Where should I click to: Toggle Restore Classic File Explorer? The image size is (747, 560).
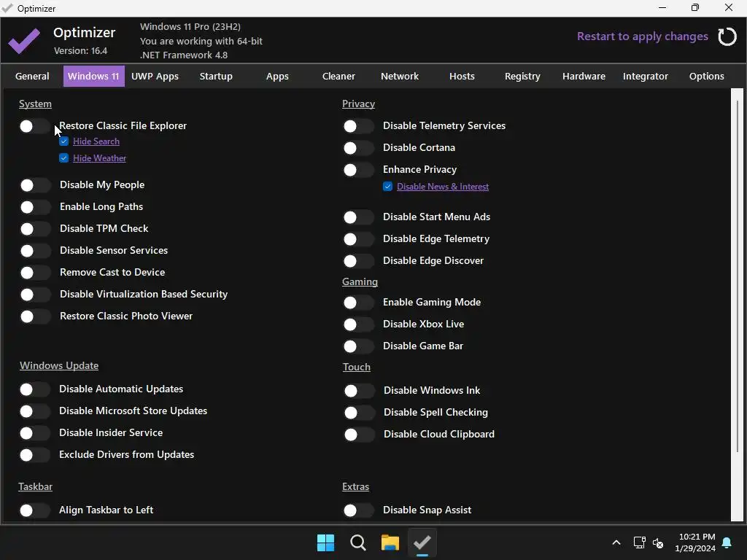pyautogui.click(x=34, y=126)
